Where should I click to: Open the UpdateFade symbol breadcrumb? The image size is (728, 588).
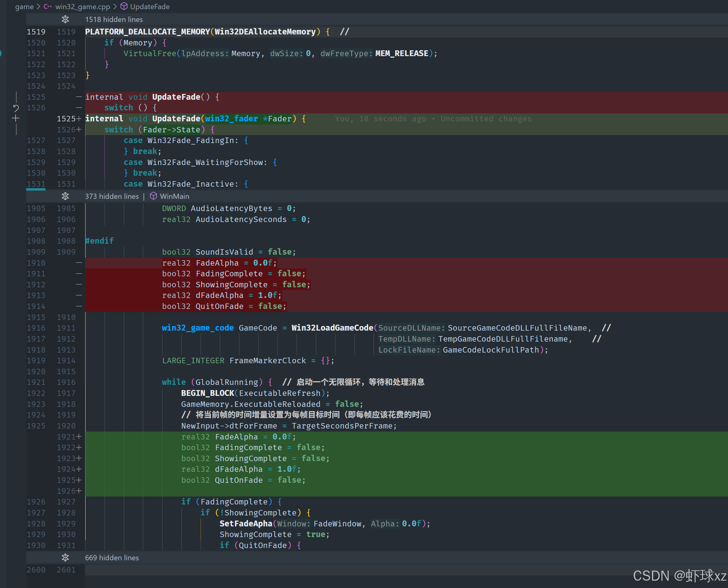point(150,7)
